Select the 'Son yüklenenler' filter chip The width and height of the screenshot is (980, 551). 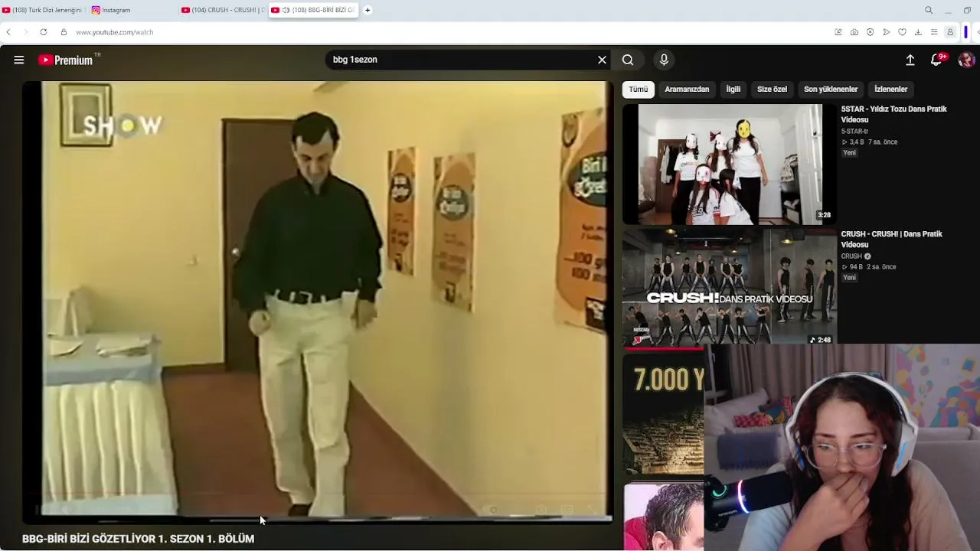click(831, 90)
